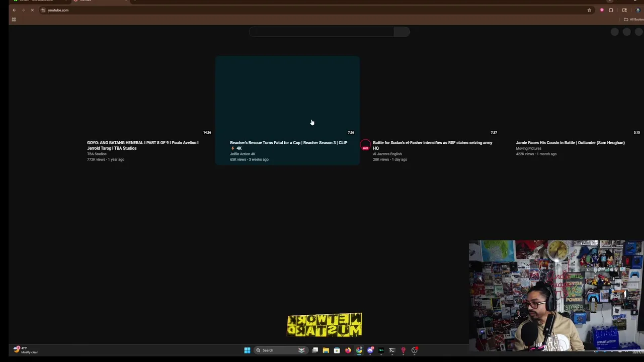Open a new browser tab
Screen dimensions: 644x362
[134, 1]
